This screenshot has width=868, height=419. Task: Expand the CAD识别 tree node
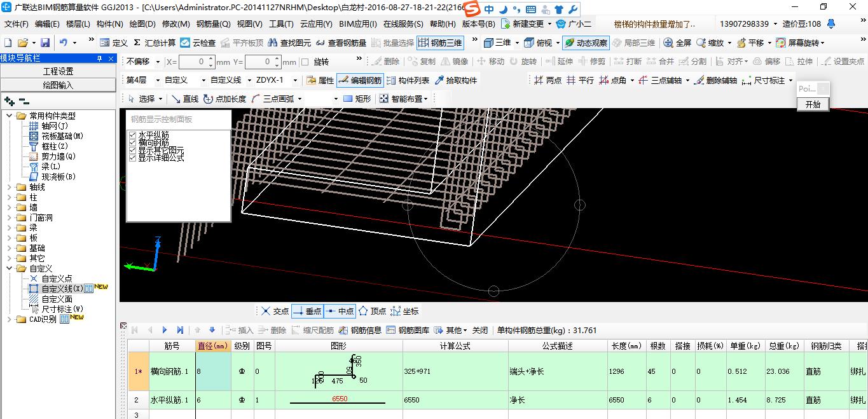coord(10,319)
